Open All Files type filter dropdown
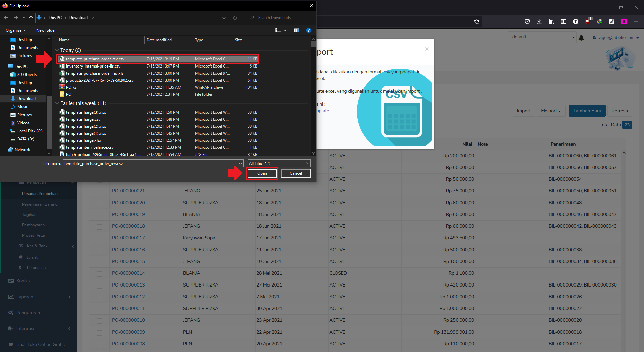The height and width of the screenshot is (352, 644). tap(279, 163)
